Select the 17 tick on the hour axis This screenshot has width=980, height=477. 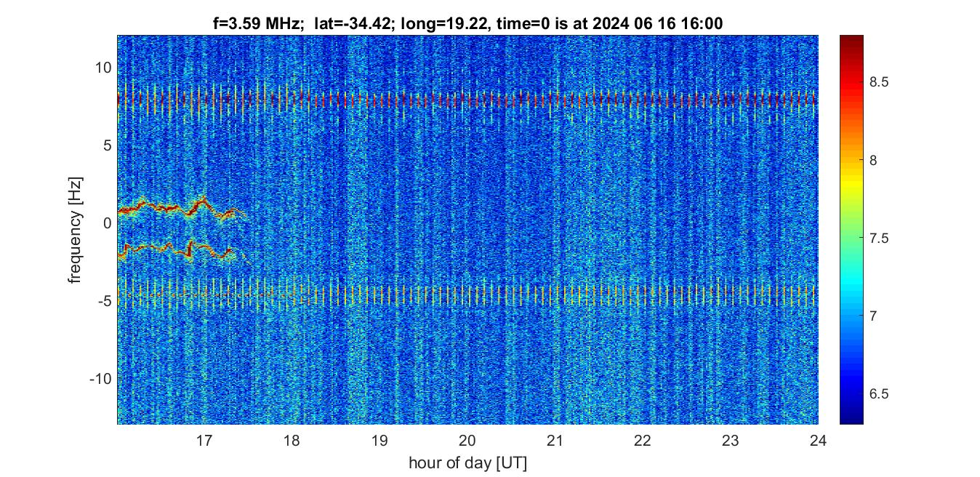click(204, 440)
